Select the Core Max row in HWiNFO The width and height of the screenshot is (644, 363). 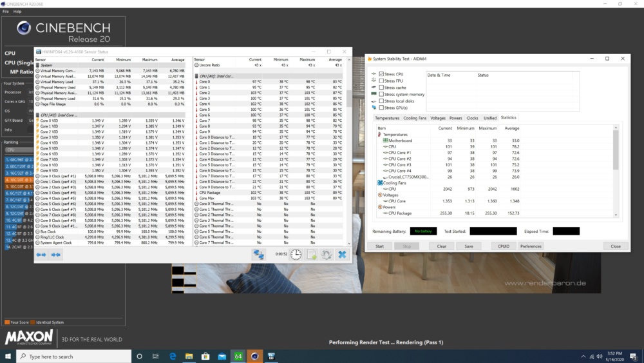click(x=269, y=198)
